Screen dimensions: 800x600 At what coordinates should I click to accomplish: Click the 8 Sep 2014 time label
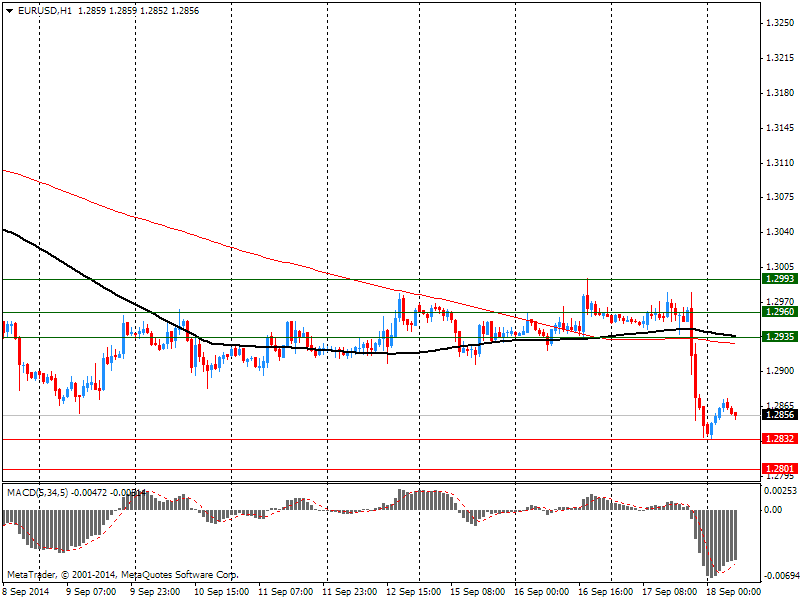click(x=27, y=592)
